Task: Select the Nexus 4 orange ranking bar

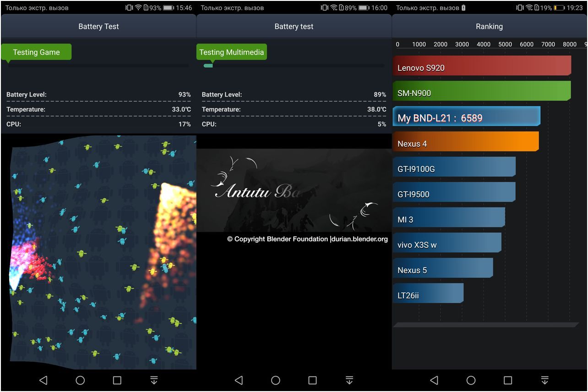Action: pos(465,143)
